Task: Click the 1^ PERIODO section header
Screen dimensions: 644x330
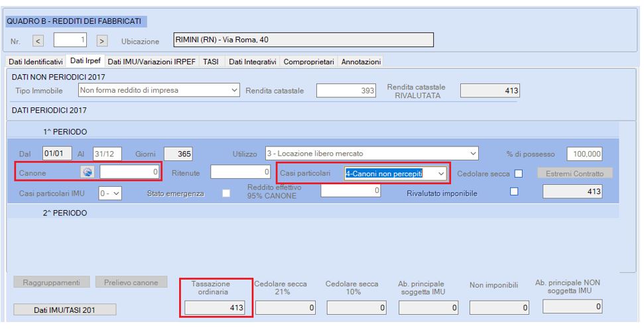Action: [x=65, y=132]
